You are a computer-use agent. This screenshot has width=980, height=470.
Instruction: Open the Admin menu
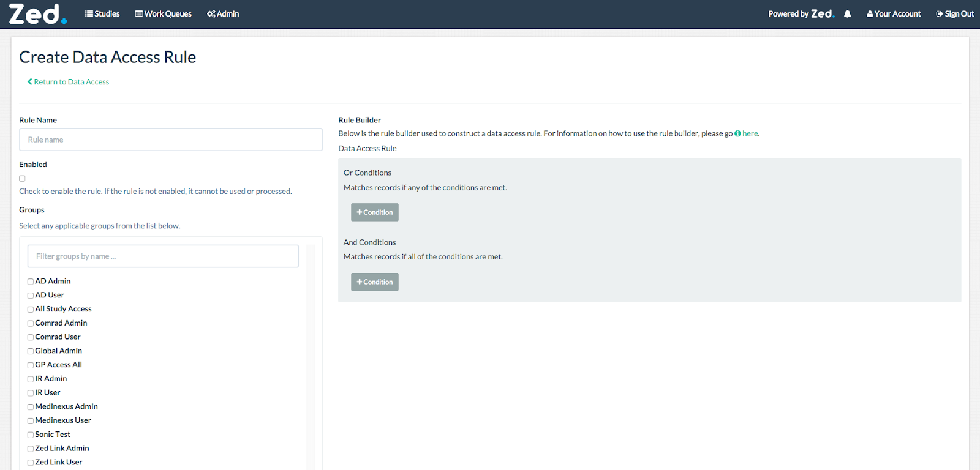point(223,13)
